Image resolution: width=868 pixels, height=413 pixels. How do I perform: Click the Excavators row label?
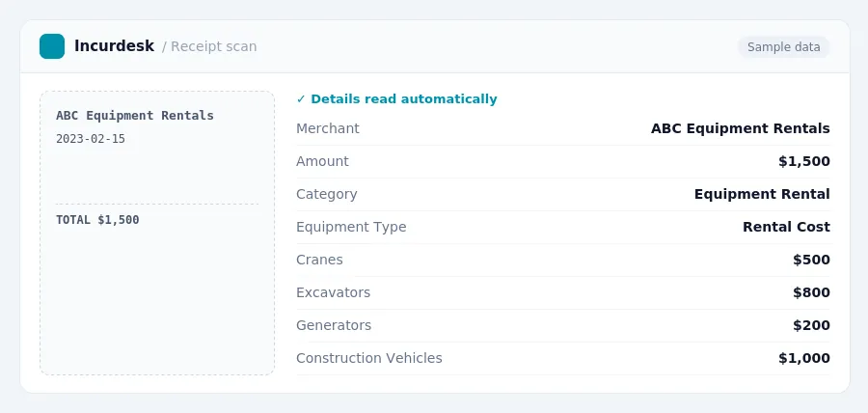(x=334, y=291)
